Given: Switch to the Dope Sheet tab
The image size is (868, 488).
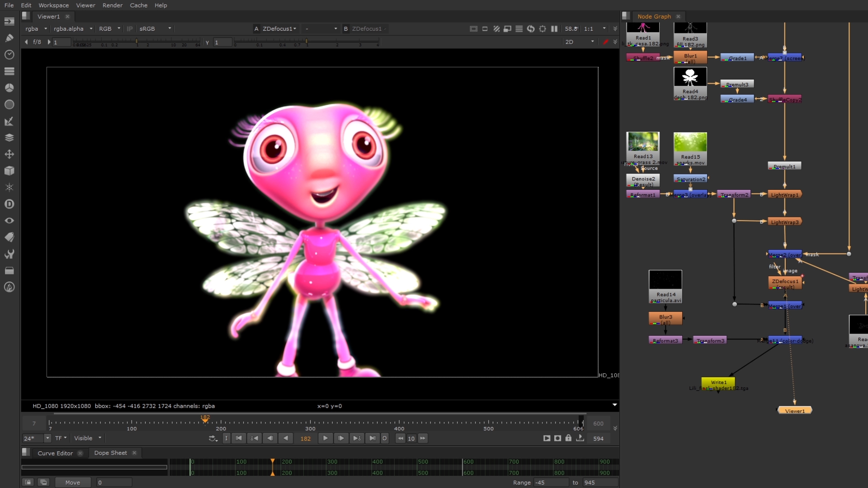Looking at the screenshot, I should point(110,453).
